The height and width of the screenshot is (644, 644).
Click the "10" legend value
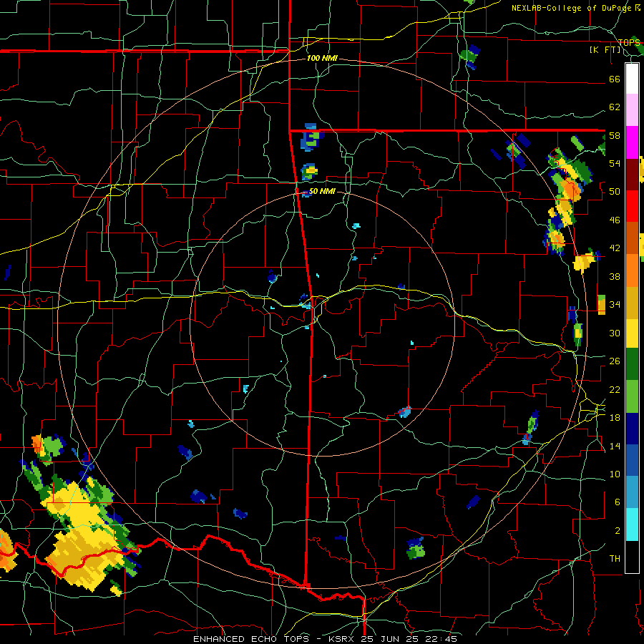pyautogui.click(x=615, y=474)
